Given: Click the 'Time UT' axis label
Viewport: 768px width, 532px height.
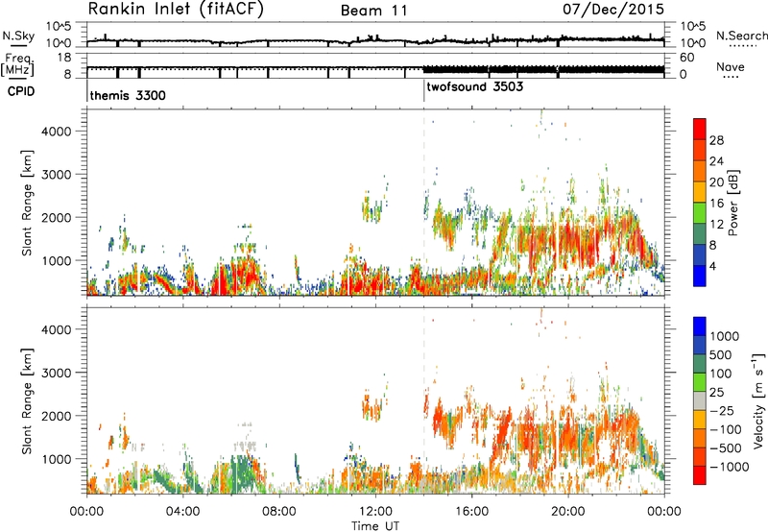Looking at the screenshot, I should (x=375, y=526).
